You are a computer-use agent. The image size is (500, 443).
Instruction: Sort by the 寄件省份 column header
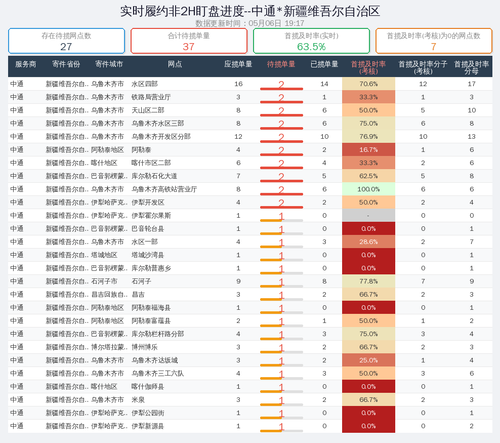66,64
